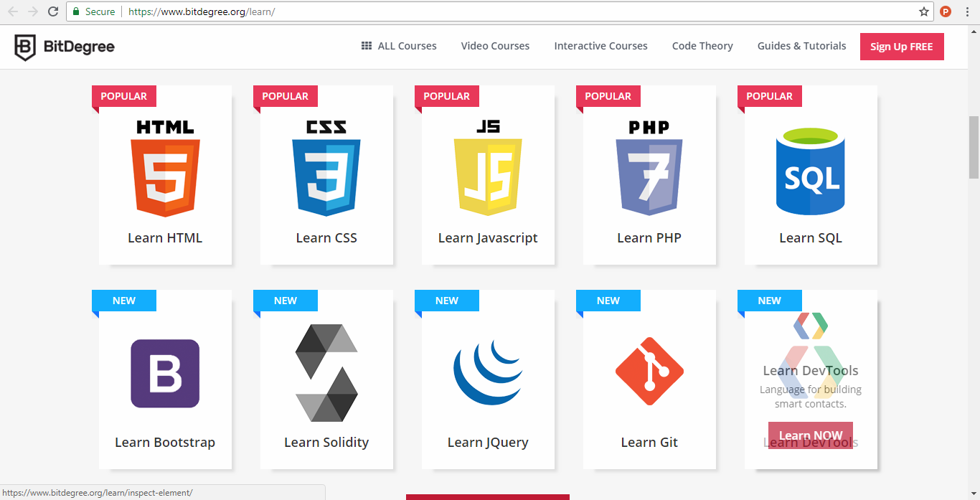Image resolution: width=980 pixels, height=500 pixels.
Task: Open the Chrome three-dot menu
Action: 968,11
